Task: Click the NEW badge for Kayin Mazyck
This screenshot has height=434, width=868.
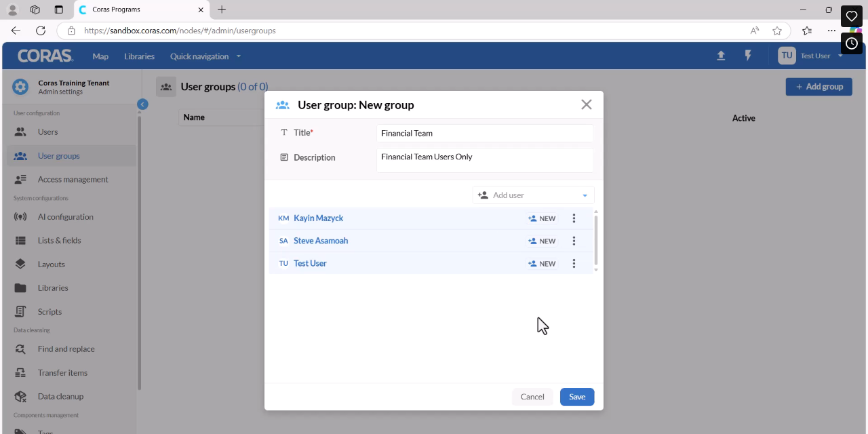Action: coord(542,218)
